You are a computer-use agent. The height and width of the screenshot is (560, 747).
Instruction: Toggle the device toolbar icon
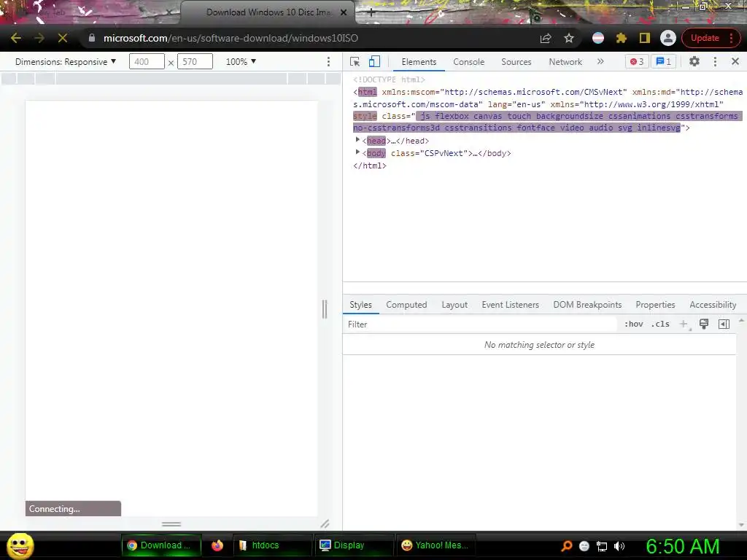(x=374, y=62)
